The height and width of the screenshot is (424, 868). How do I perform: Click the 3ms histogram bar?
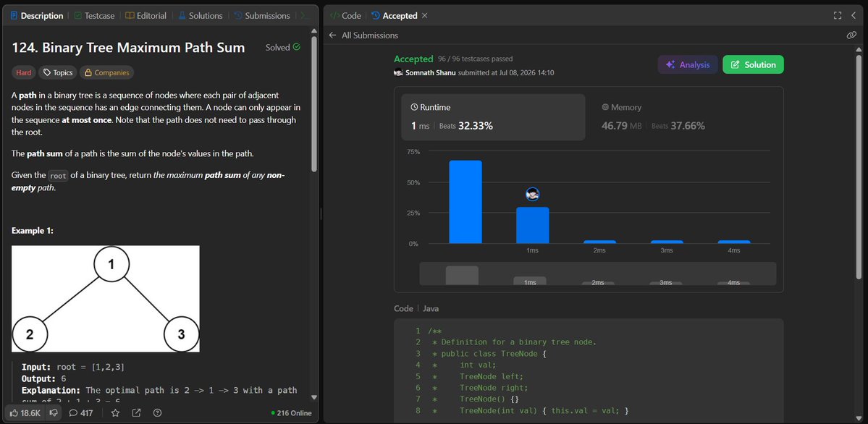point(667,242)
